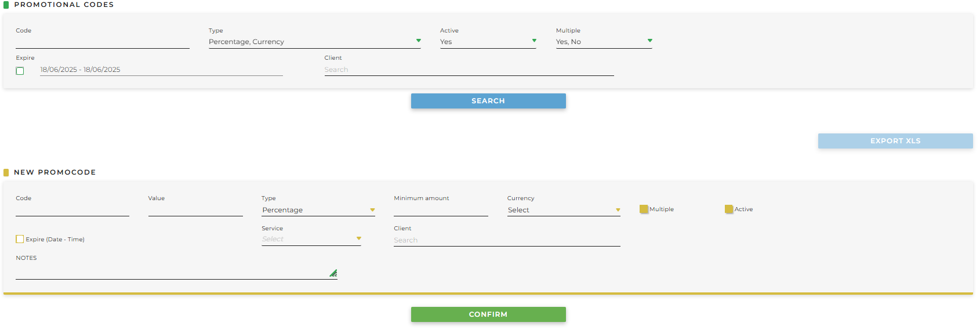The image size is (980, 333).
Task: Open the Type filter dropdown with Percentage, Currency
Action: pos(314,42)
